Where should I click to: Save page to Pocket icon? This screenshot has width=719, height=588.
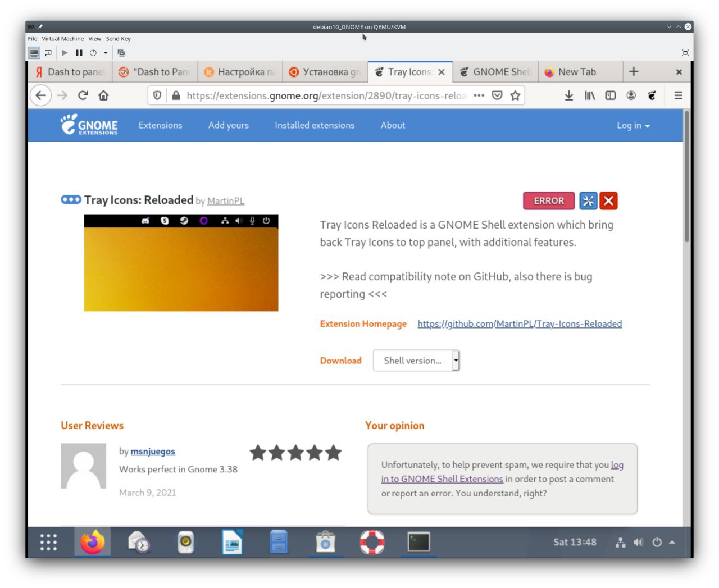(x=497, y=95)
